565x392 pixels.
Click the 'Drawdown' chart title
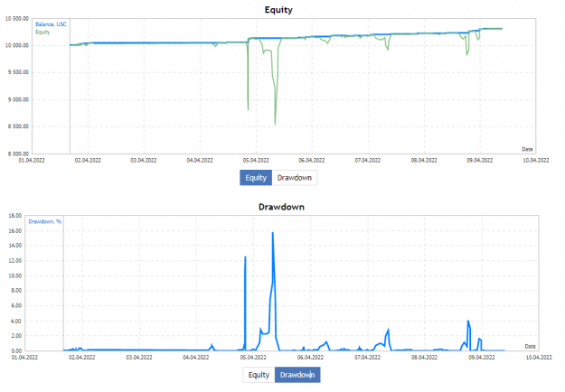click(x=281, y=207)
